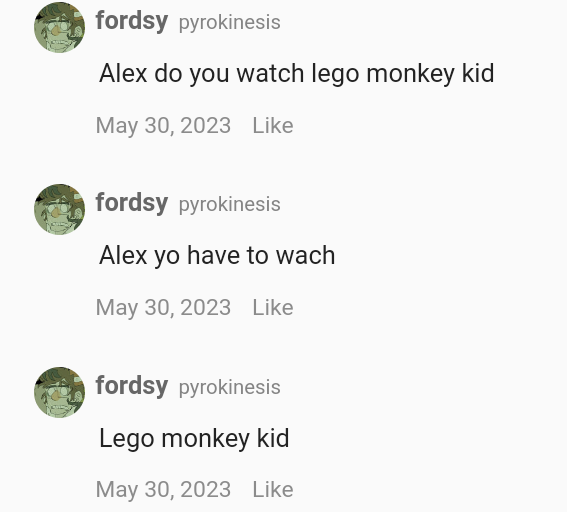This screenshot has width=567, height=512.
Task: Click the May 30, 2023 date on the first comment
Action: coord(163,126)
